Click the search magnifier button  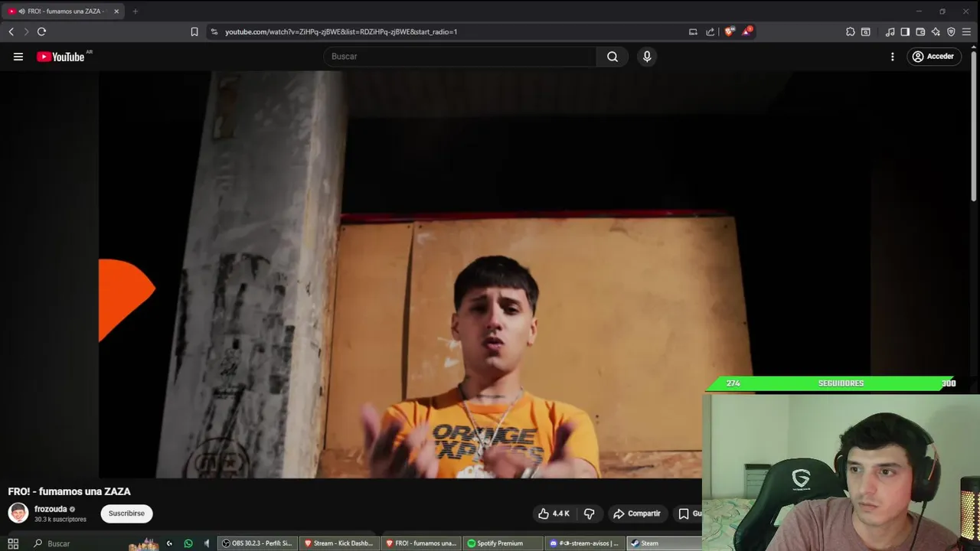[x=612, y=57]
